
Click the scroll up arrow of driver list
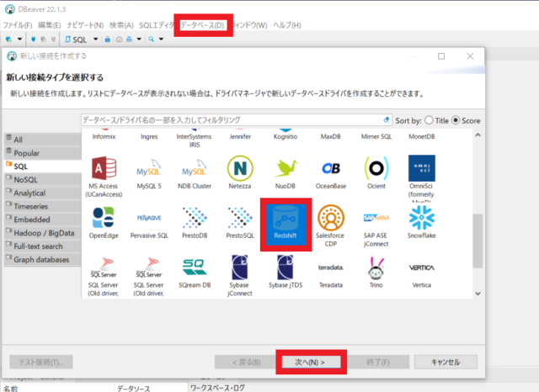[478, 135]
